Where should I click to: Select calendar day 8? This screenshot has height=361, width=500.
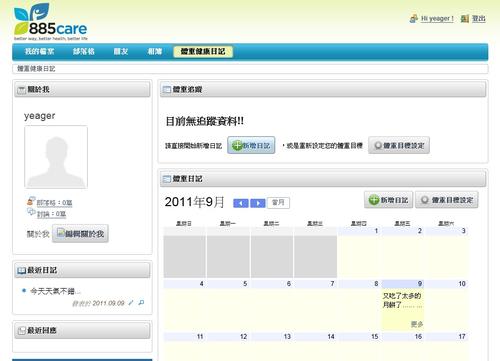pyautogui.click(x=360, y=305)
